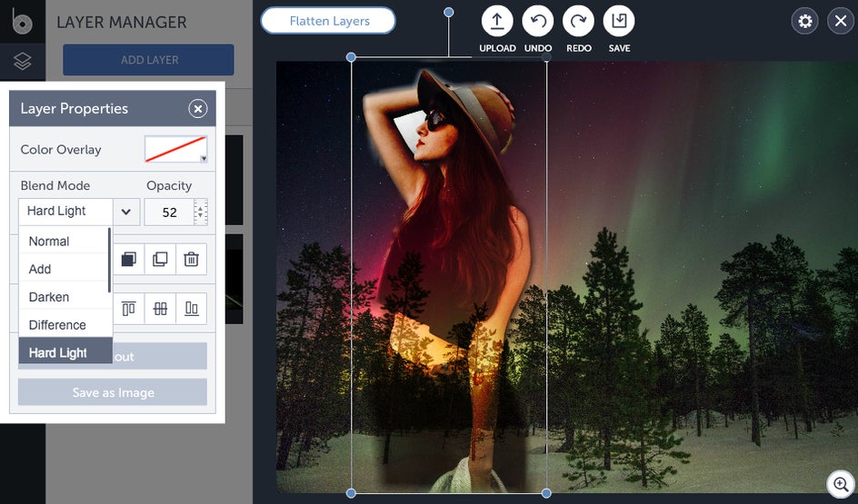Viewport: 858px width, 504px height.
Task: Click the Flatten Layers button
Action: (x=328, y=21)
